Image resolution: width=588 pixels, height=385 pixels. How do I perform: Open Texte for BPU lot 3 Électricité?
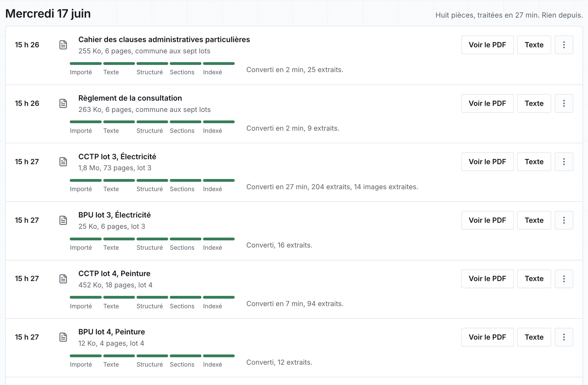(534, 220)
